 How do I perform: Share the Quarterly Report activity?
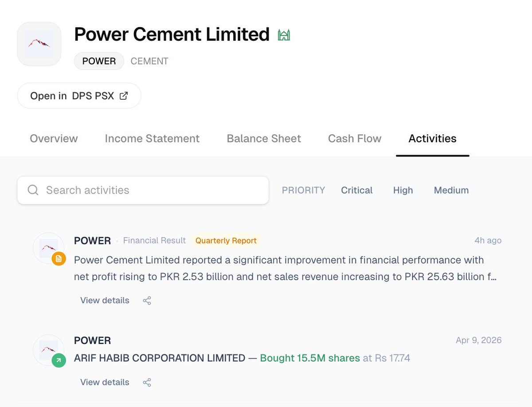tap(147, 301)
